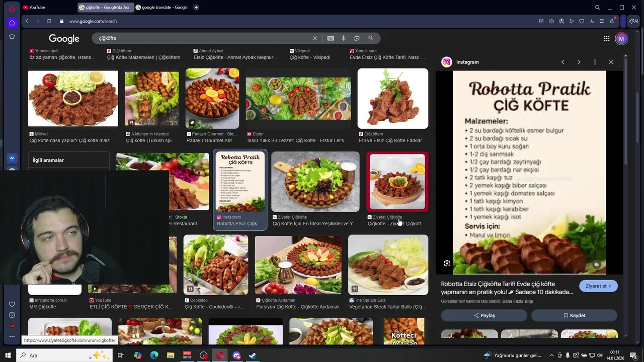Open preview panel three-dot options
The width and height of the screenshot is (644, 362).
point(595,62)
